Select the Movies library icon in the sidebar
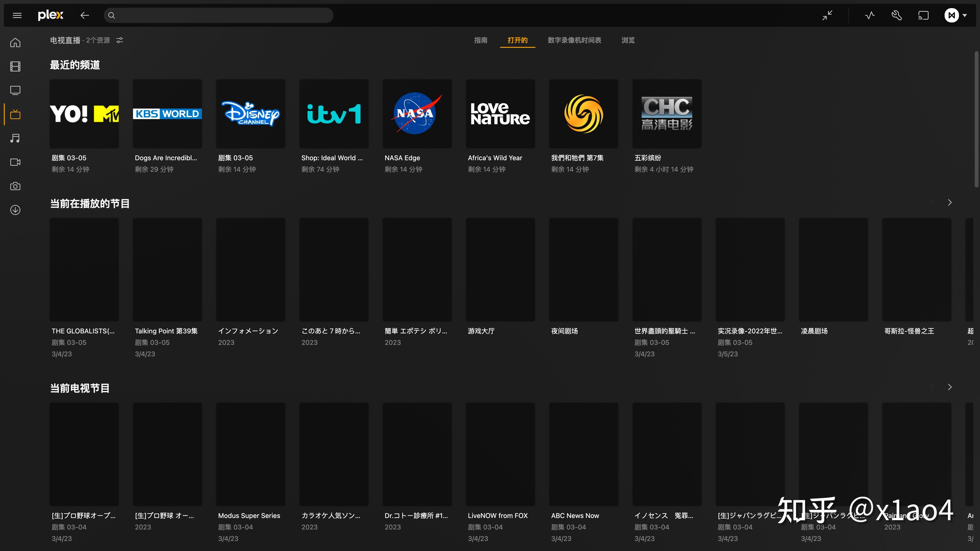This screenshot has height=551, width=980. tap(15, 66)
